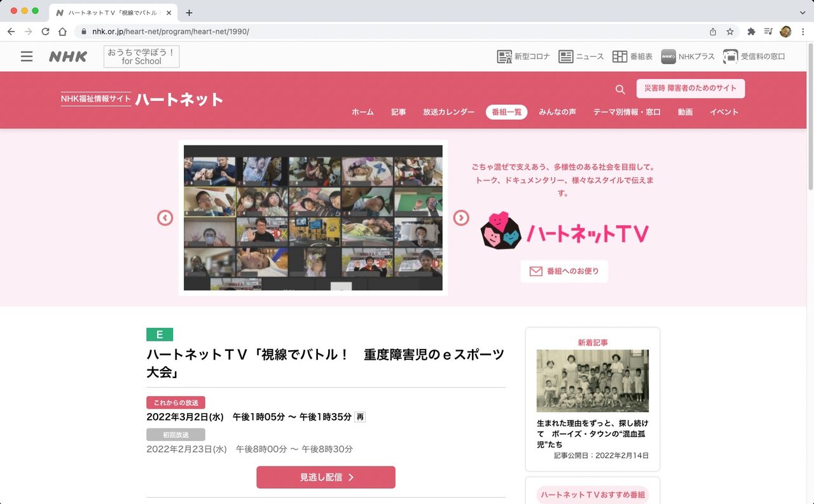Click the ニュース icon in the header

[x=566, y=56]
